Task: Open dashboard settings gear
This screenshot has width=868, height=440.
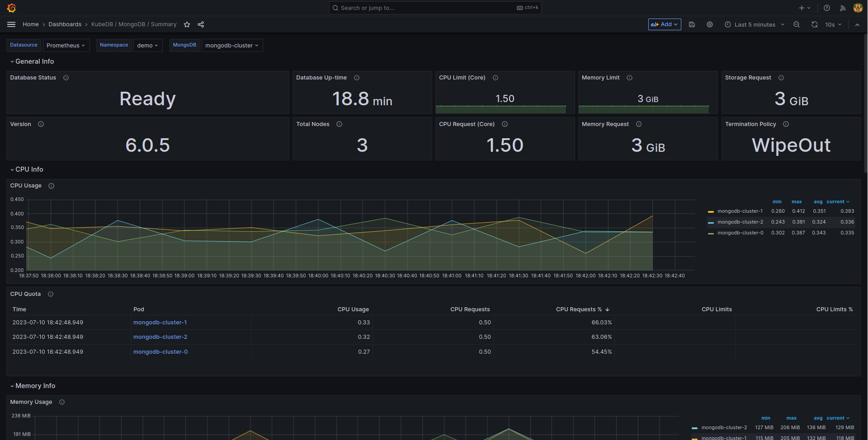Action: pos(709,24)
